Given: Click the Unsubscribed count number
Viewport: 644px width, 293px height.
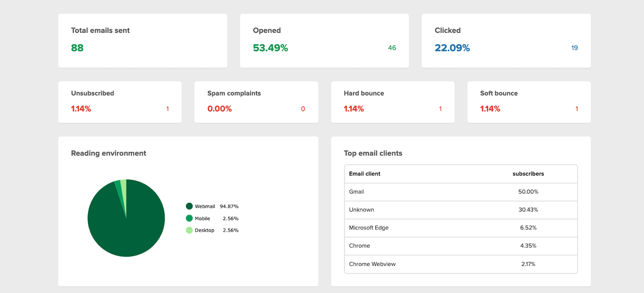Looking at the screenshot, I should (x=167, y=109).
